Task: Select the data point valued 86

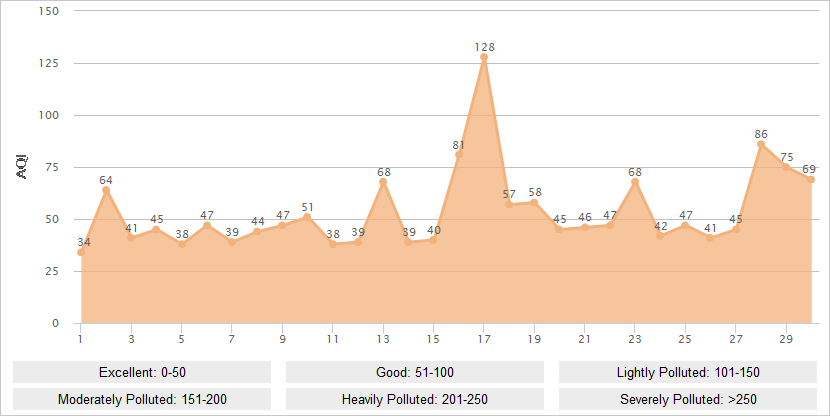Action: [x=761, y=144]
